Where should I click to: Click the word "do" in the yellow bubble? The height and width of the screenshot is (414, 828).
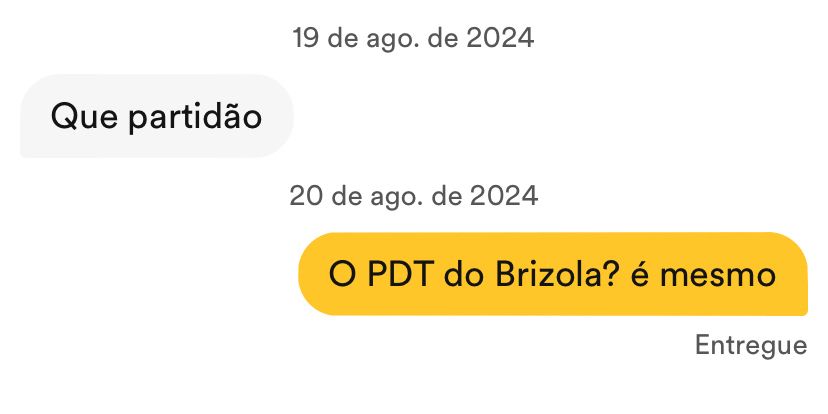tap(464, 275)
